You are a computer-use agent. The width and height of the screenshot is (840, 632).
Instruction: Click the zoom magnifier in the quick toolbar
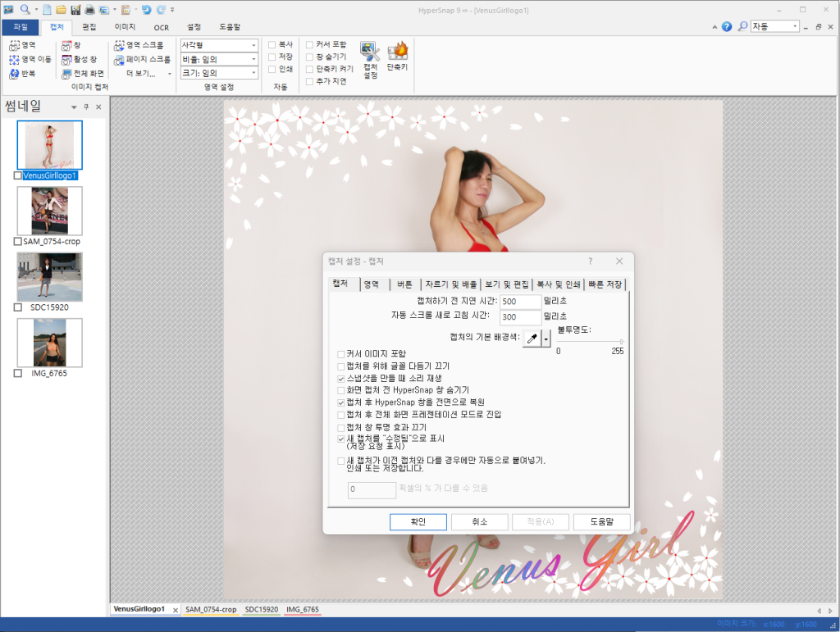tap(25, 9)
